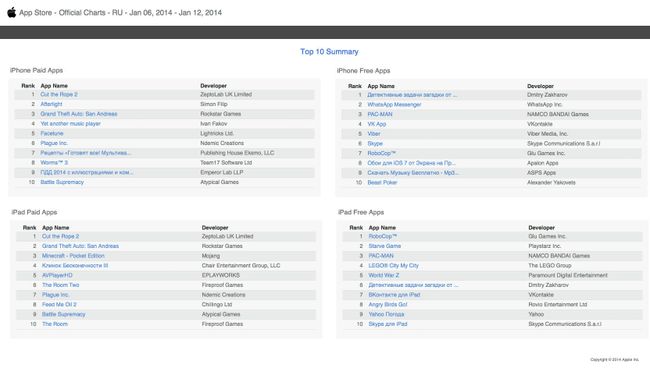Screen dimensions: 650x368
Task: Click the iPad Free Apps section heading
Action: 361,212
